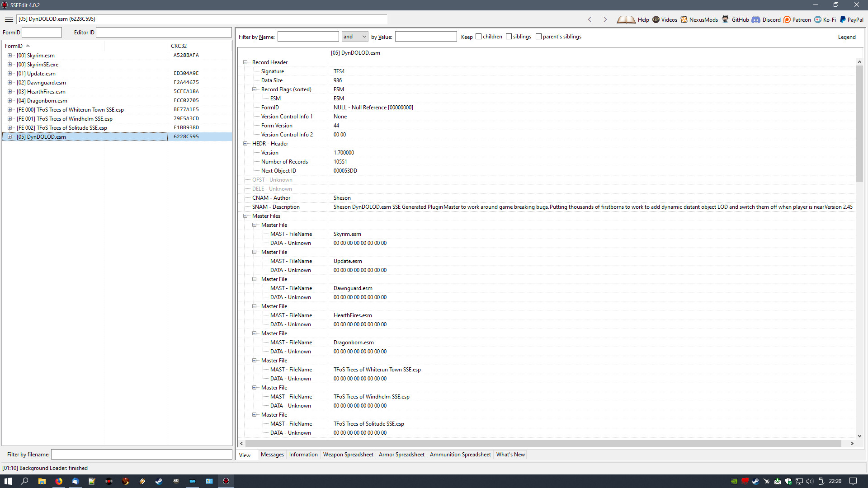Enable the Keep children checkbox
Image resolution: width=868 pixels, height=488 pixels.
478,37
